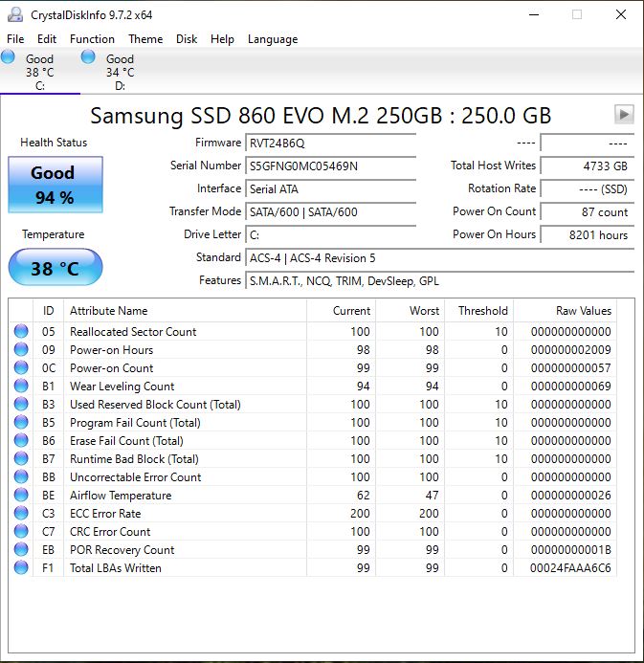Click raw value 000000002009
Image resolution: width=644 pixels, height=663 pixels.
point(571,350)
